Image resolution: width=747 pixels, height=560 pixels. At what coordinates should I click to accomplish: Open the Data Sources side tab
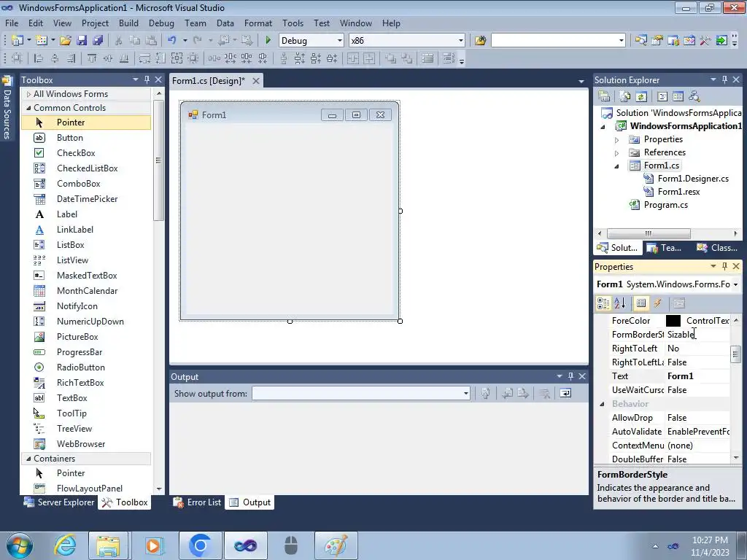point(7,109)
